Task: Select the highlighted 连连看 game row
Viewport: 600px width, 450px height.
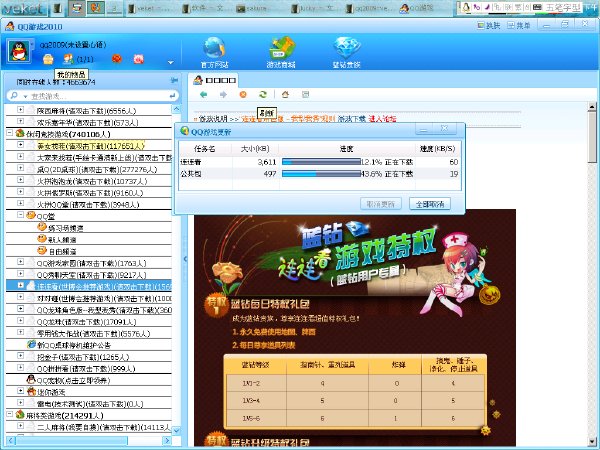Action: [x=89, y=286]
